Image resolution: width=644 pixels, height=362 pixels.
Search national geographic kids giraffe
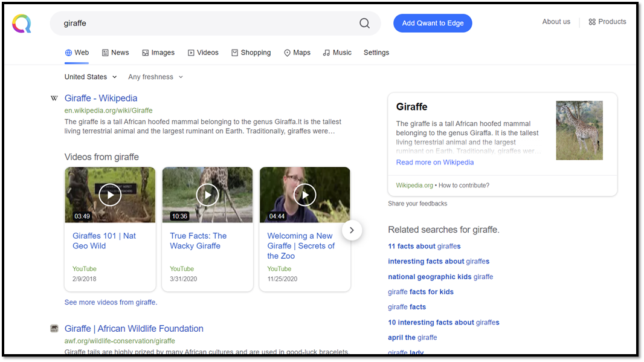(440, 277)
